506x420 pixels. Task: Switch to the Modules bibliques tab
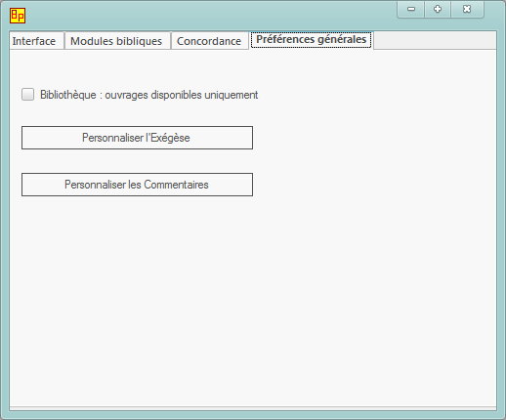coord(117,41)
